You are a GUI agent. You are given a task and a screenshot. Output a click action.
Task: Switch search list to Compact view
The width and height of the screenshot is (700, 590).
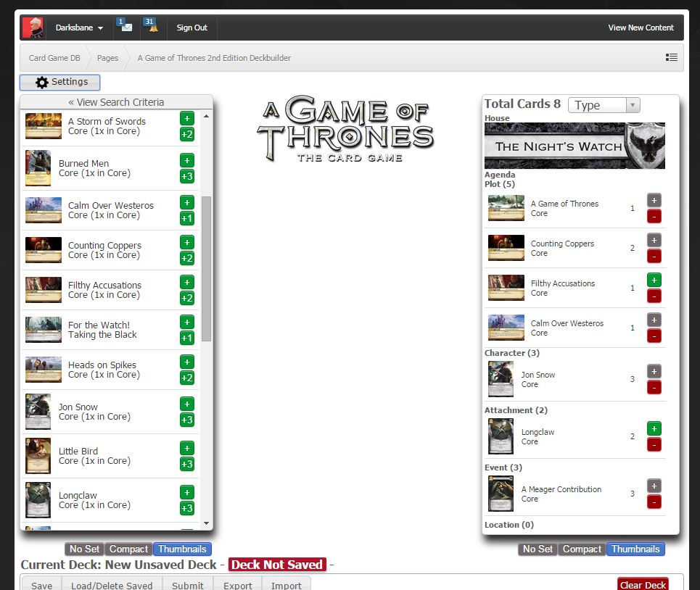pyautogui.click(x=128, y=549)
